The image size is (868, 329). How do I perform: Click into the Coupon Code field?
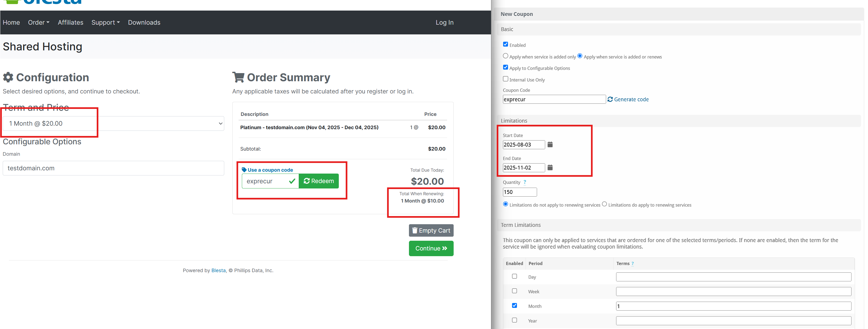[554, 99]
